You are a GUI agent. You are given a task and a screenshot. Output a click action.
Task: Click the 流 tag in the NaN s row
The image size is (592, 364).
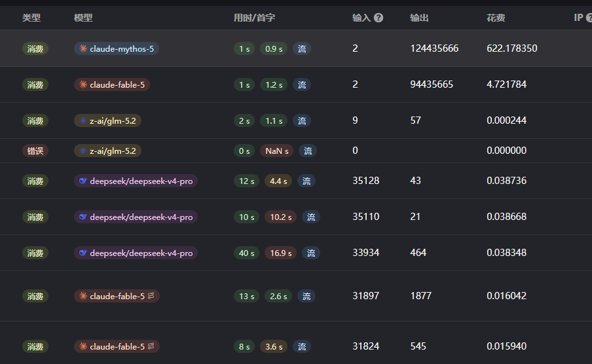click(308, 151)
